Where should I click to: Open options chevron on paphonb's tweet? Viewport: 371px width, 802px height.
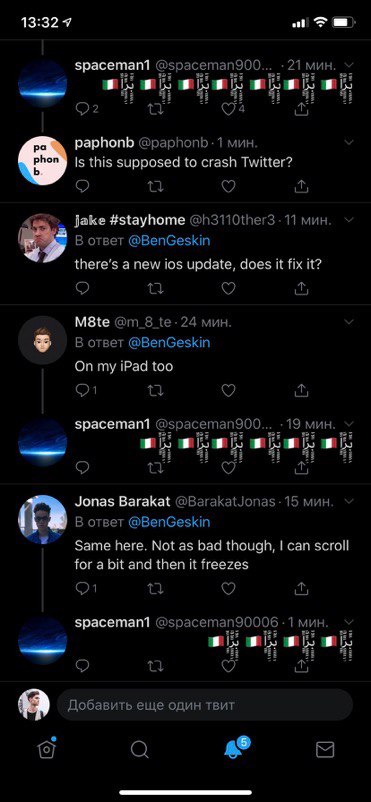coord(349,142)
